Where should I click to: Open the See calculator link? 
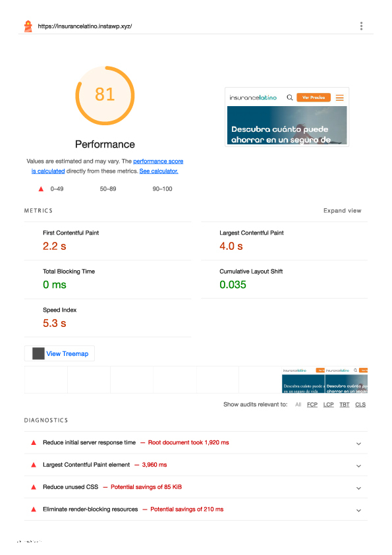pos(159,171)
